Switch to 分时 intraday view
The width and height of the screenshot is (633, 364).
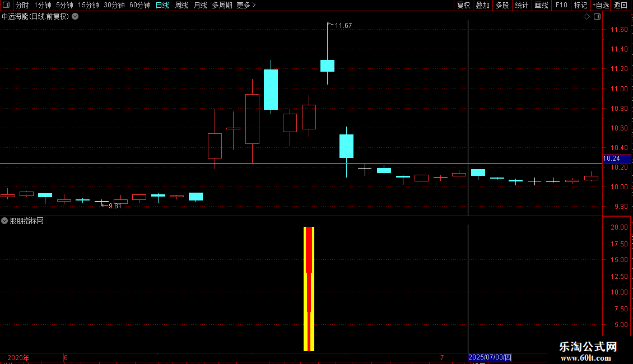pyautogui.click(x=22, y=5)
